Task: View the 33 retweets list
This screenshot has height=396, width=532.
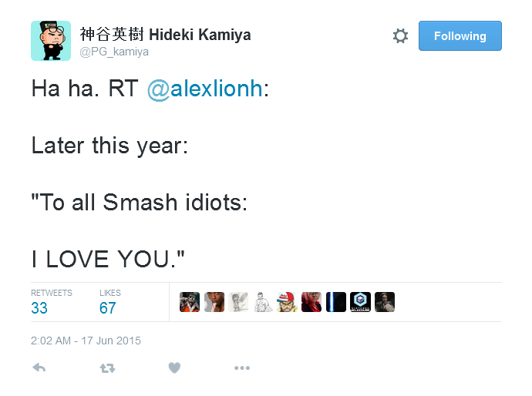Action: (39, 308)
